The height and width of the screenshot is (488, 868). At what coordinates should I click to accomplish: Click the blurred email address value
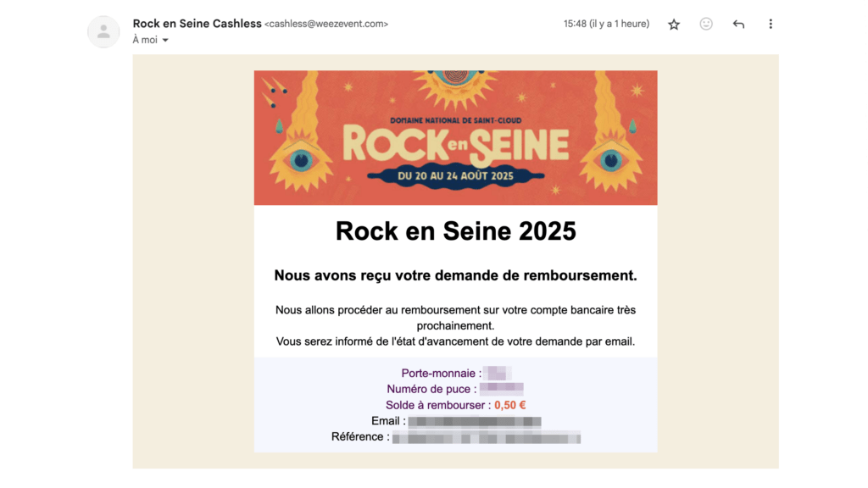click(475, 421)
